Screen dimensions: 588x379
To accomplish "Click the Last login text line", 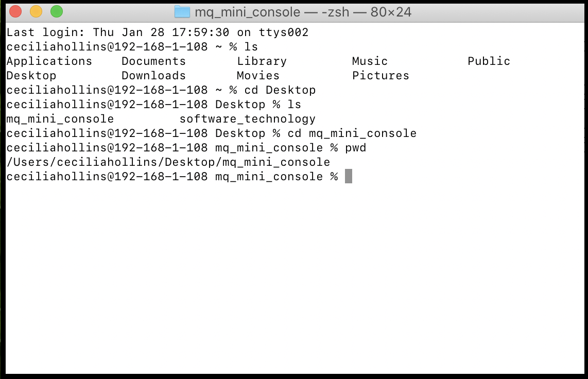I will coord(157,32).
